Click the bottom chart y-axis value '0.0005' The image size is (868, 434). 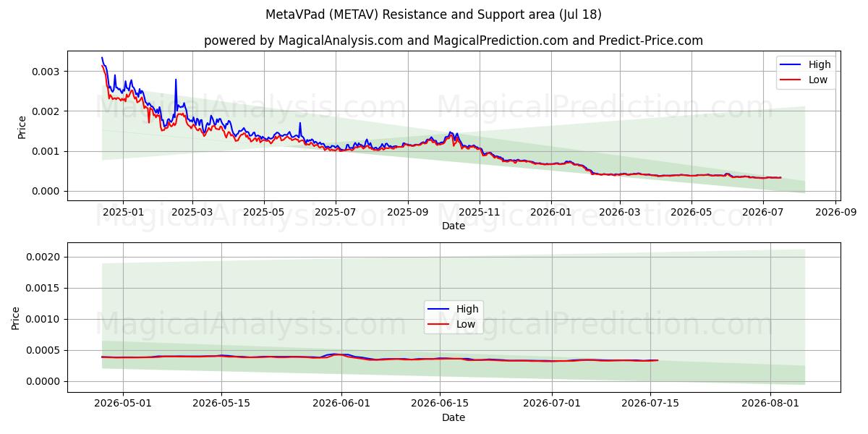[45, 351]
